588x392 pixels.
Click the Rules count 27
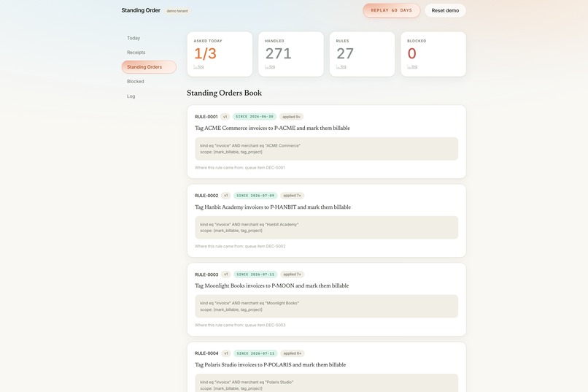tap(345, 53)
